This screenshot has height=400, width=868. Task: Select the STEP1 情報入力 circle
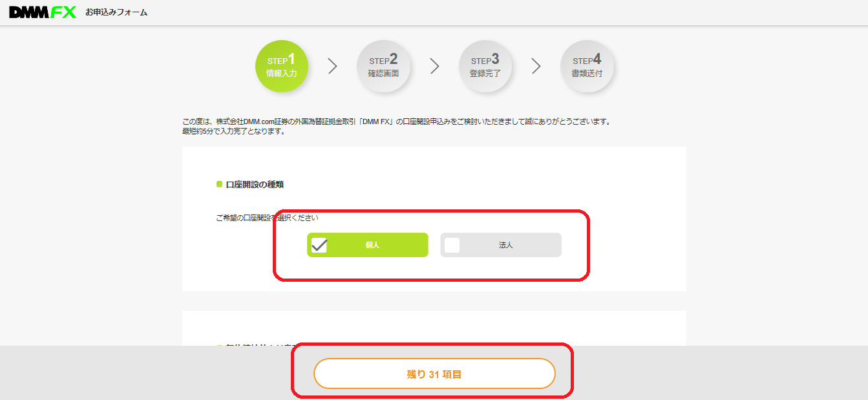pyautogui.click(x=282, y=67)
